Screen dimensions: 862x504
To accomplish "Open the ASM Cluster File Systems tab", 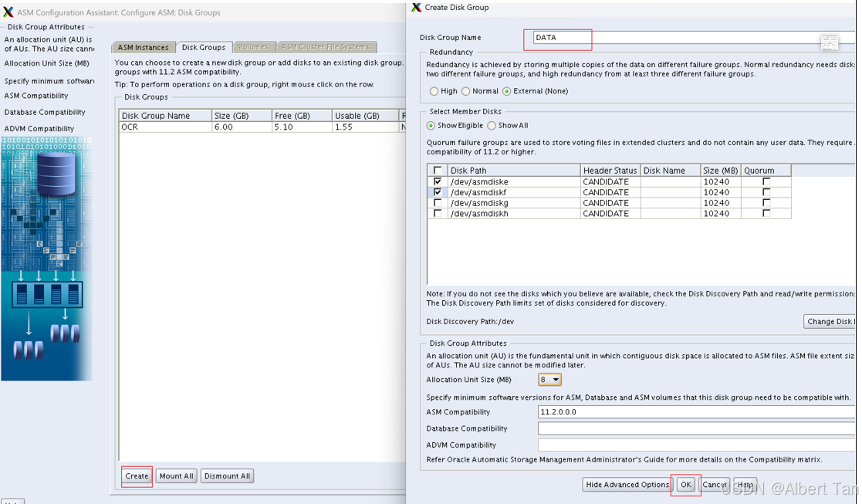I will (326, 47).
